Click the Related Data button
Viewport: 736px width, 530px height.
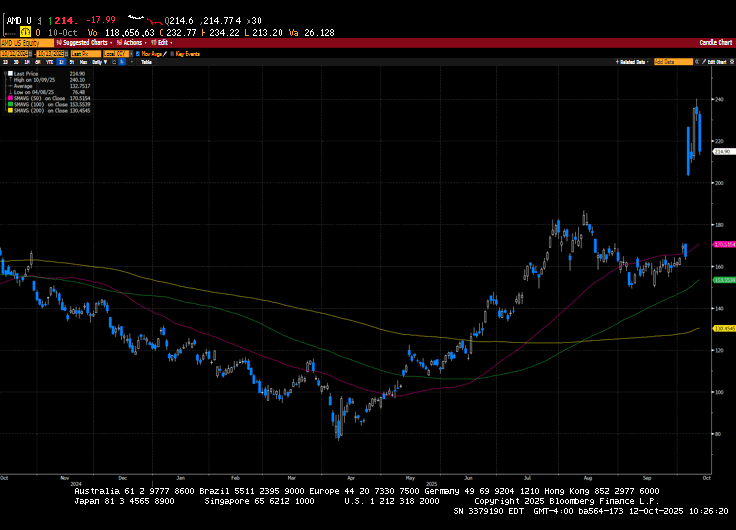[632, 62]
